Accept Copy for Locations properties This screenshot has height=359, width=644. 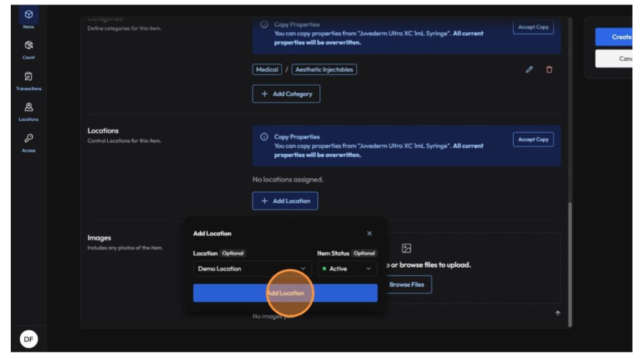533,140
